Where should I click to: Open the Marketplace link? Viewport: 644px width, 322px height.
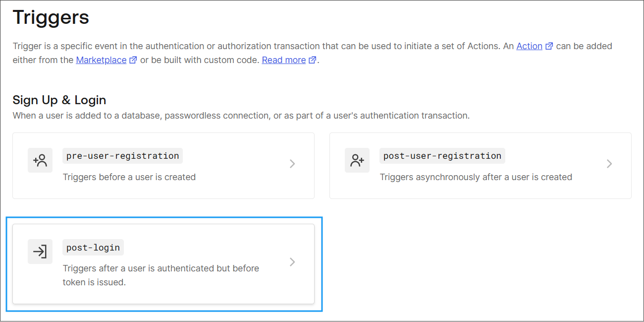(101, 60)
